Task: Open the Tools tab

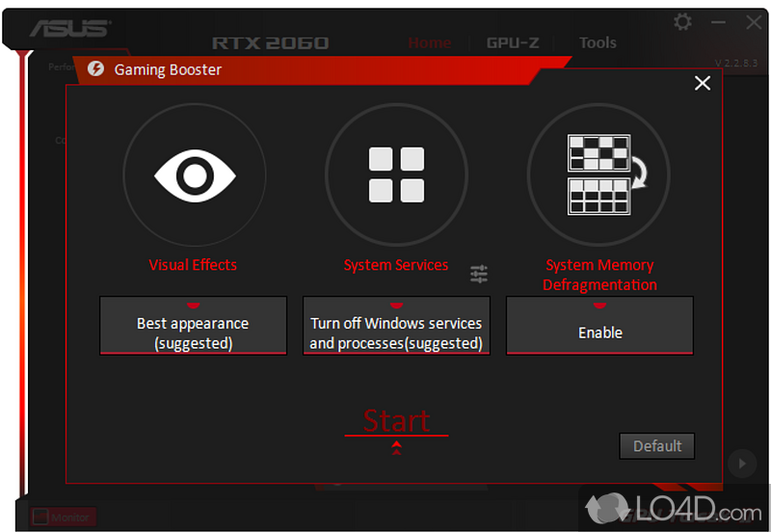Action: coord(598,42)
